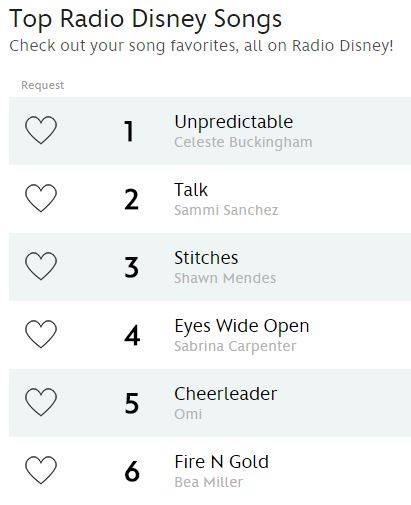Image resolution: width=411 pixels, height=505 pixels.
Task: Open the song title Talk
Action: point(191,190)
